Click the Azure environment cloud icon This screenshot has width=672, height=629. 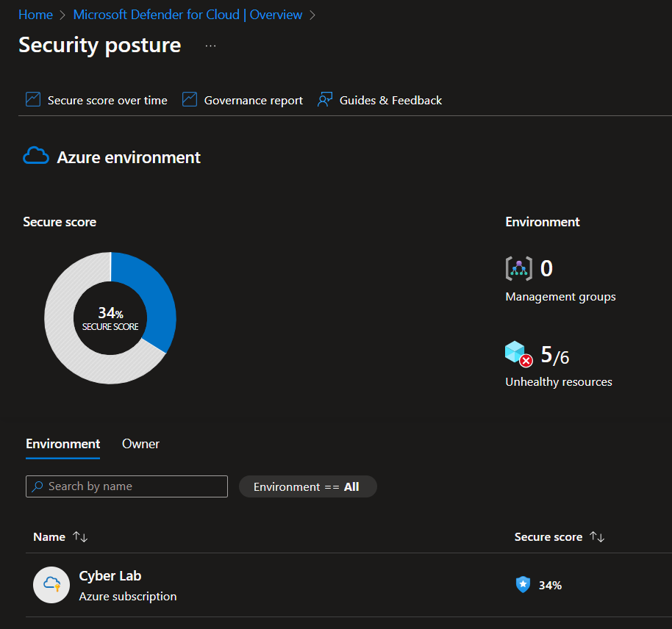coord(36,156)
